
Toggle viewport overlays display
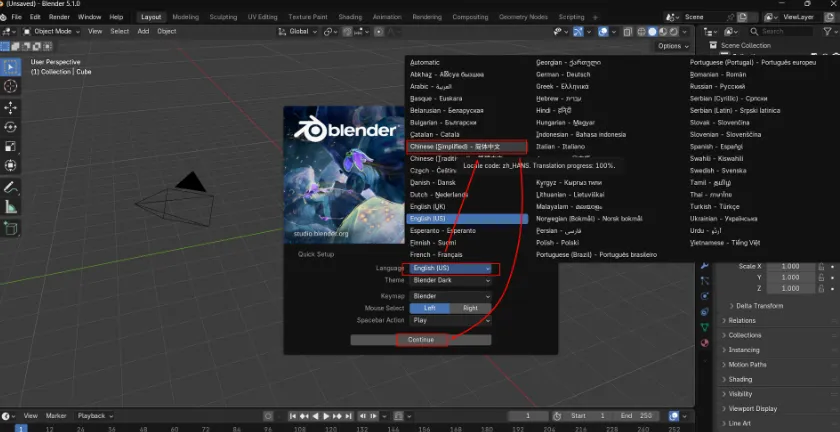[x=603, y=32]
